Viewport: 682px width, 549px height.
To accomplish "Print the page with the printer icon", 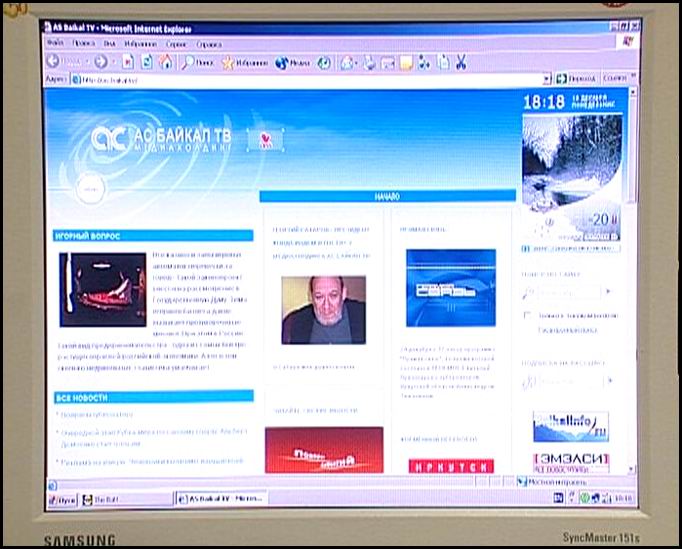I will (x=370, y=63).
